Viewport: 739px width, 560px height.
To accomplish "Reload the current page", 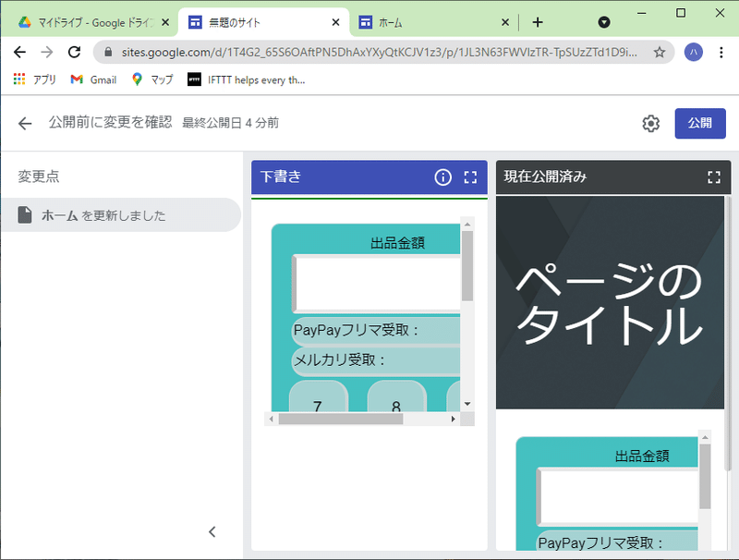I will coord(75,53).
